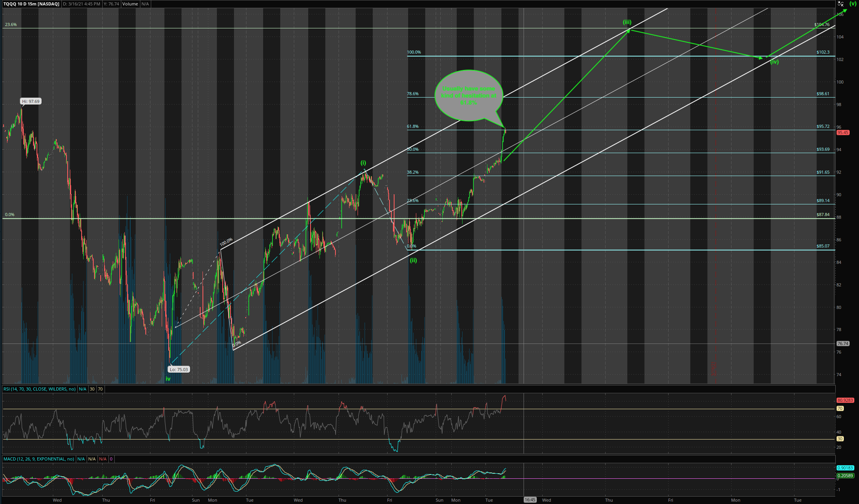Screen dimensions: 859x504
Task: Click the green hesitation comment bubble
Action: tap(468, 96)
